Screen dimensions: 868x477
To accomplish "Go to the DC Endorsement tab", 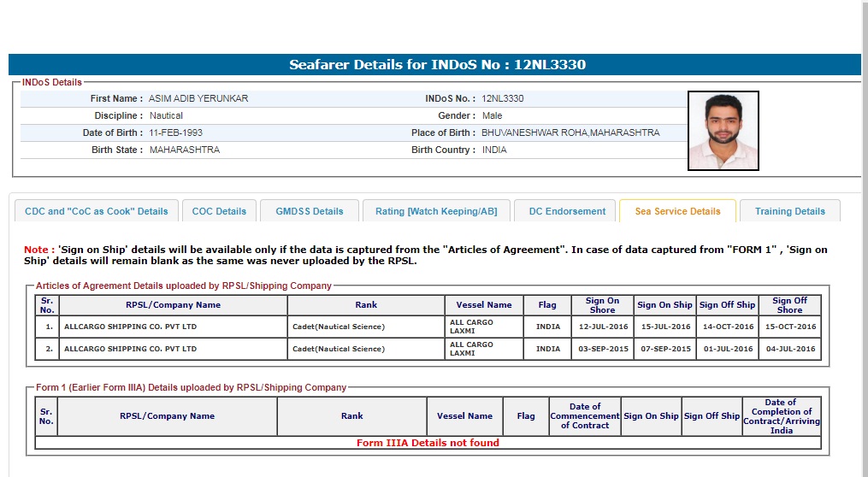I will (x=567, y=211).
